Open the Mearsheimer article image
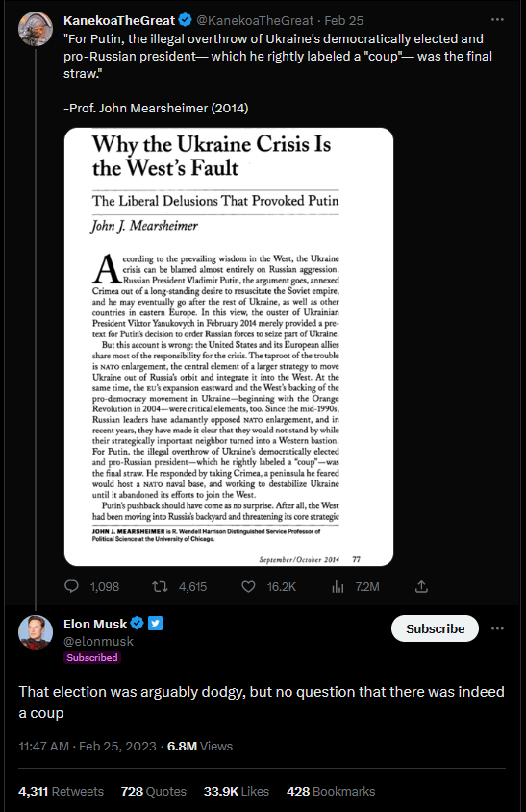526x812 pixels. [x=229, y=347]
